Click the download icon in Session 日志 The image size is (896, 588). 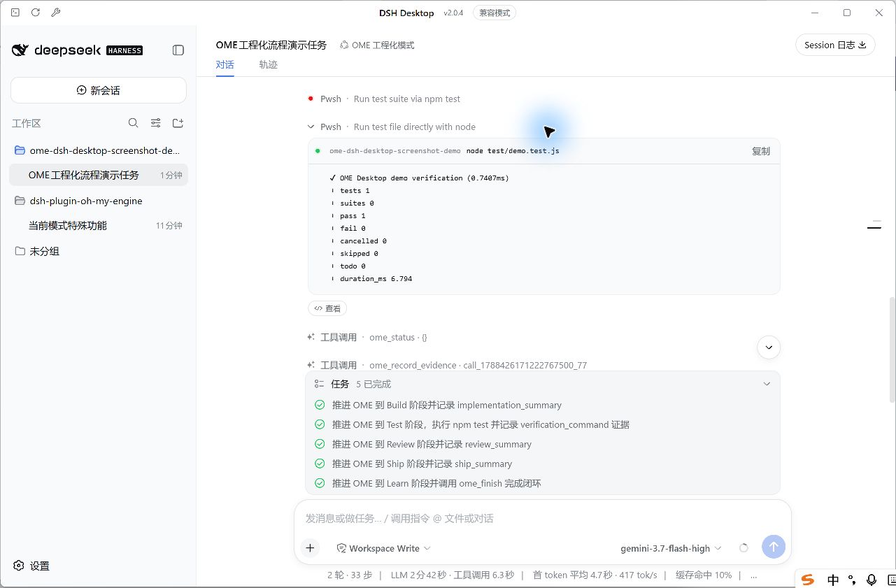tap(862, 45)
